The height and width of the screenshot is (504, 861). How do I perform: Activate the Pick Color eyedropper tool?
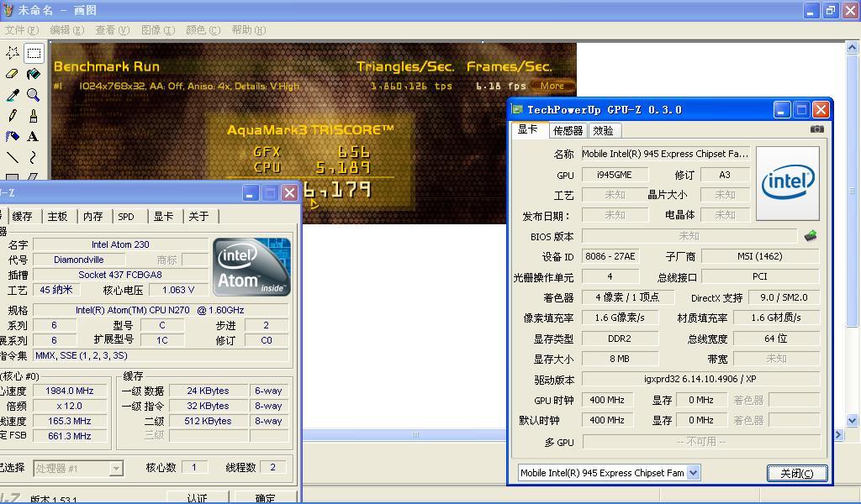point(13,95)
